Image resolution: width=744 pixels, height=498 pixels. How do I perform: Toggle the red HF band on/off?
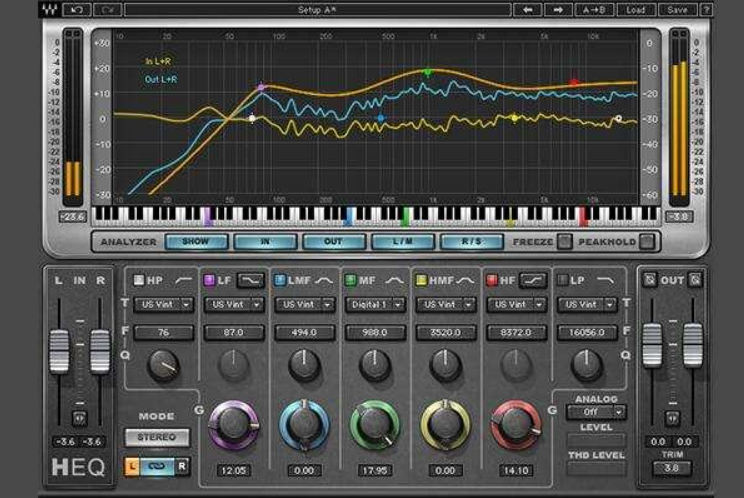(x=492, y=280)
